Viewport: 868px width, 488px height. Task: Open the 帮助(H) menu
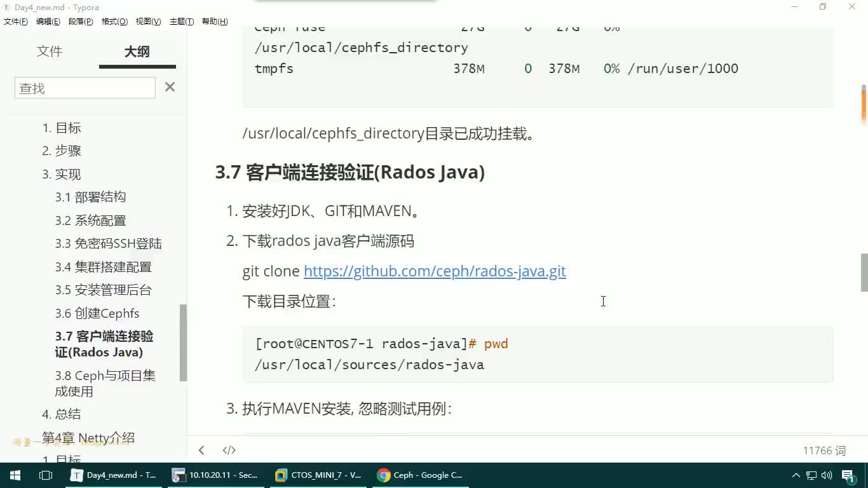[215, 22]
